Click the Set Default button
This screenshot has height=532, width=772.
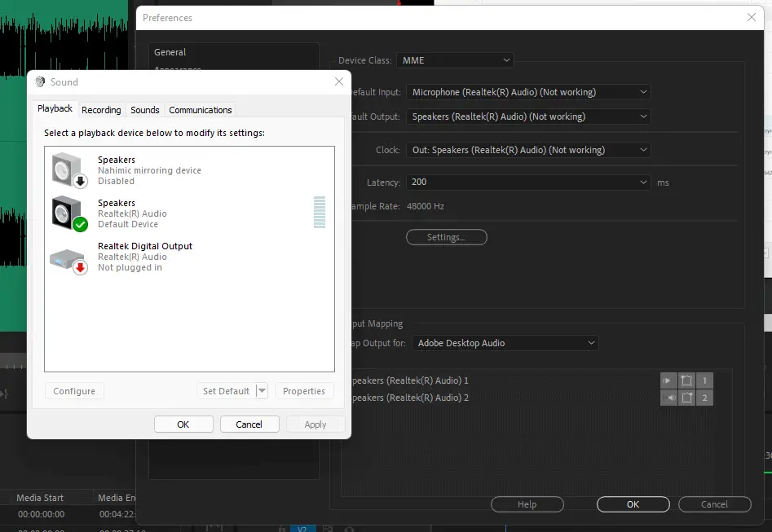coord(227,391)
